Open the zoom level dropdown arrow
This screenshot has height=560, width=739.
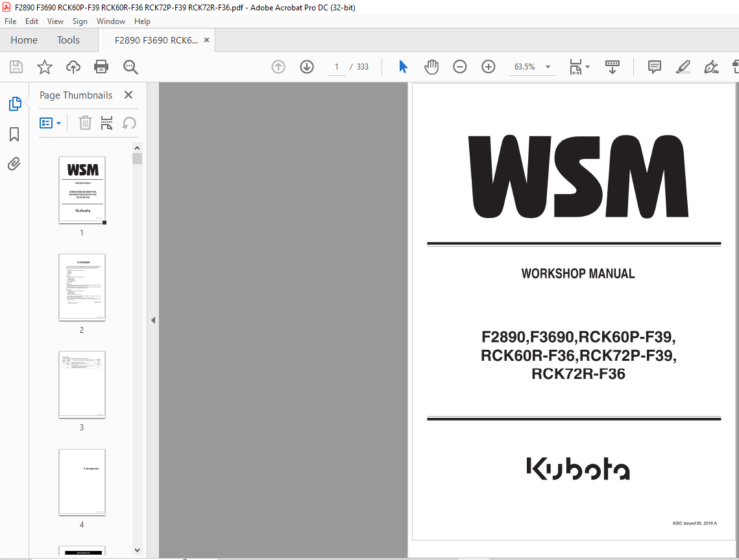click(x=548, y=67)
